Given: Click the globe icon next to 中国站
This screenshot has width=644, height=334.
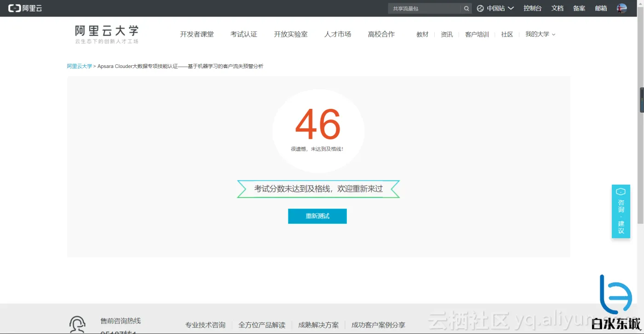Looking at the screenshot, I should coord(480,8).
